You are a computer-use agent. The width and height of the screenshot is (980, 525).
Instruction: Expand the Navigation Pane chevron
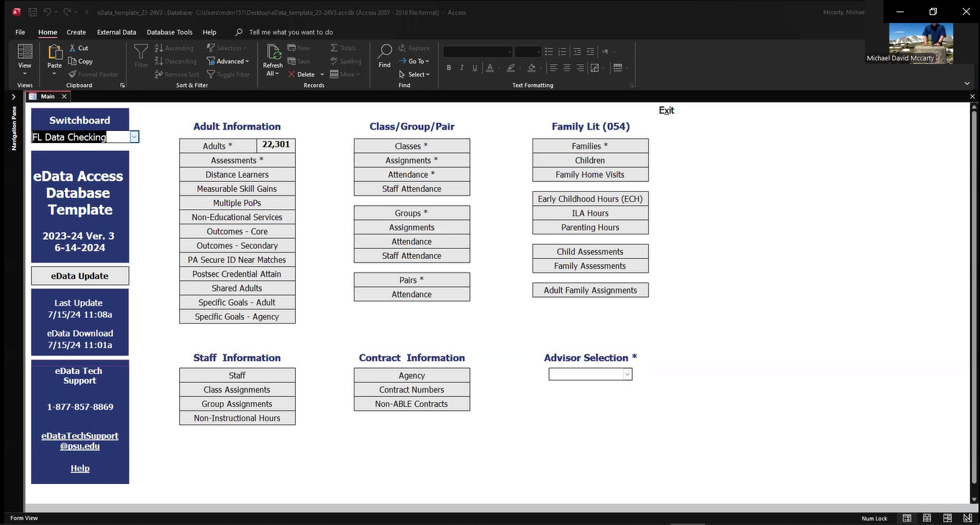(x=13, y=96)
